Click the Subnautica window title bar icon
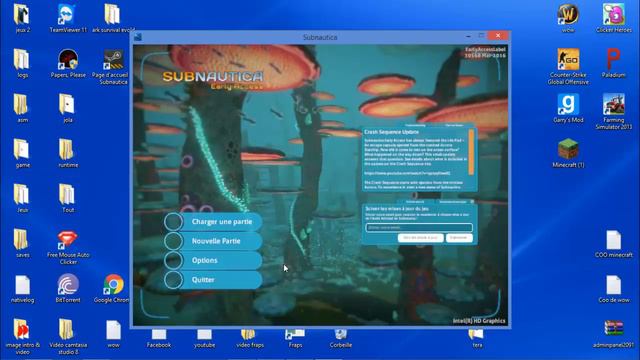 coord(138,37)
